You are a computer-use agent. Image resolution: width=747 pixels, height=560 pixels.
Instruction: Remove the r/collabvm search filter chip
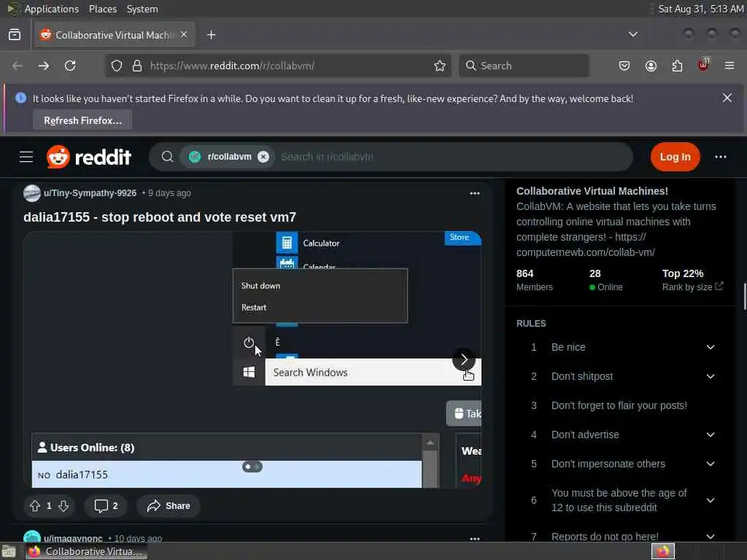tap(263, 157)
